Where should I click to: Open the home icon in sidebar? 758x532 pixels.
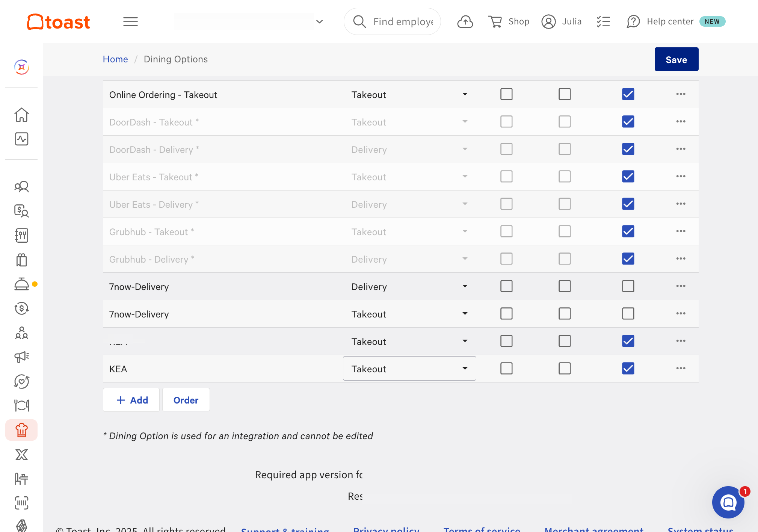21,115
